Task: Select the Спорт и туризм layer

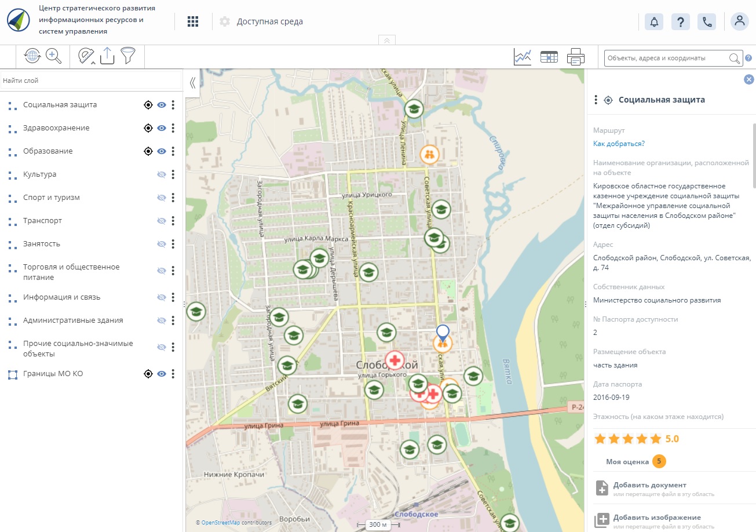Action: 51,198
